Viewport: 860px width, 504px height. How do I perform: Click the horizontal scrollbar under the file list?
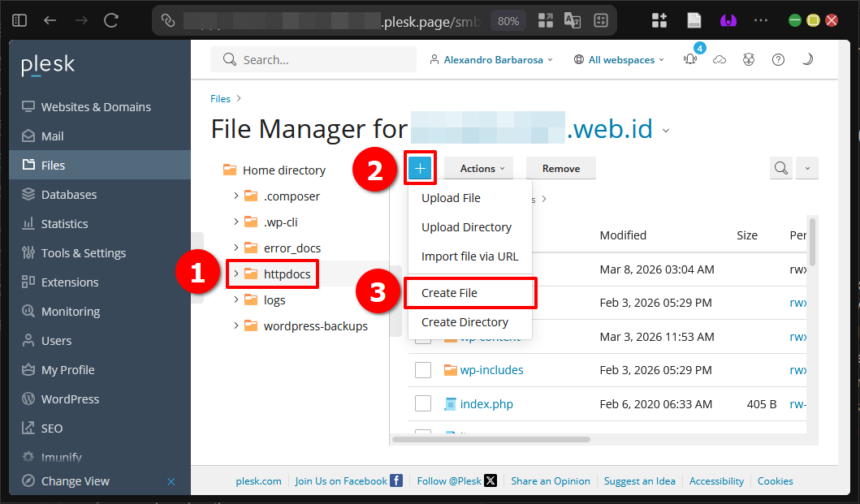tap(491, 439)
